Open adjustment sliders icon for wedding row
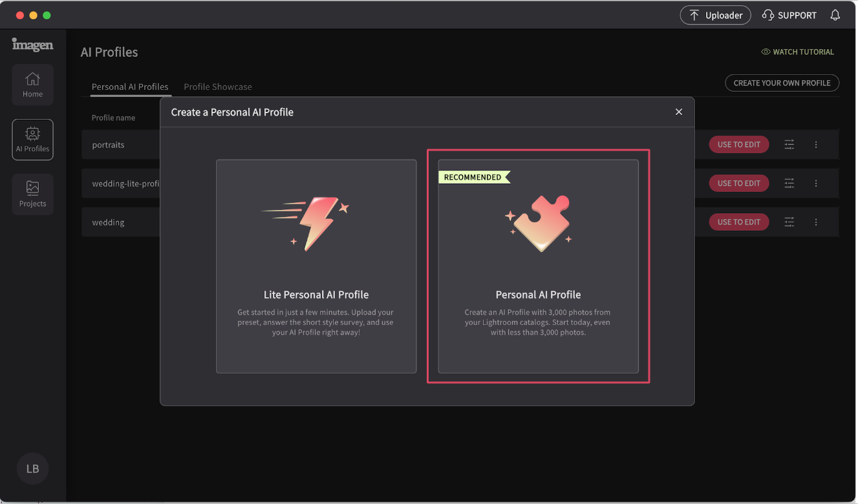 click(x=789, y=222)
